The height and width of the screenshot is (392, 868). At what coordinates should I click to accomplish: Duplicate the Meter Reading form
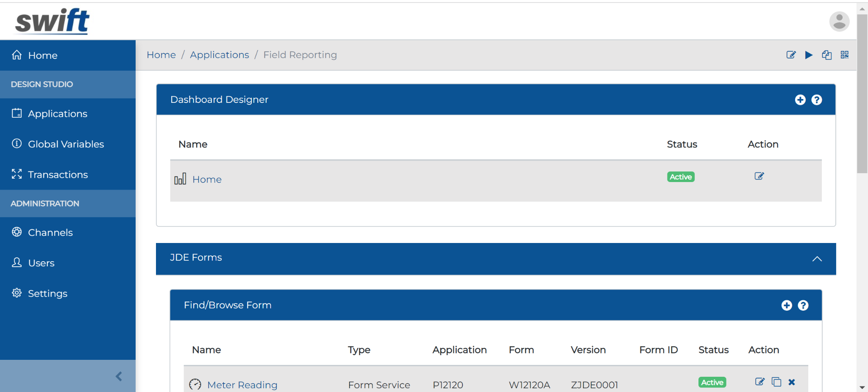pyautogui.click(x=776, y=382)
